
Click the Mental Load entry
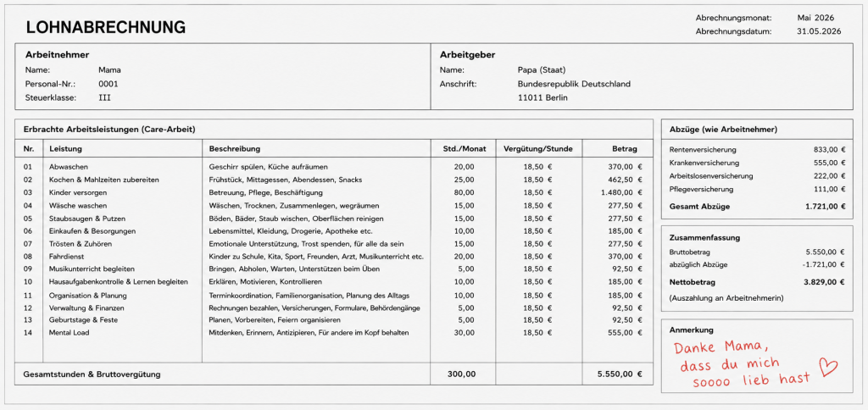pyautogui.click(x=70, y=333)
